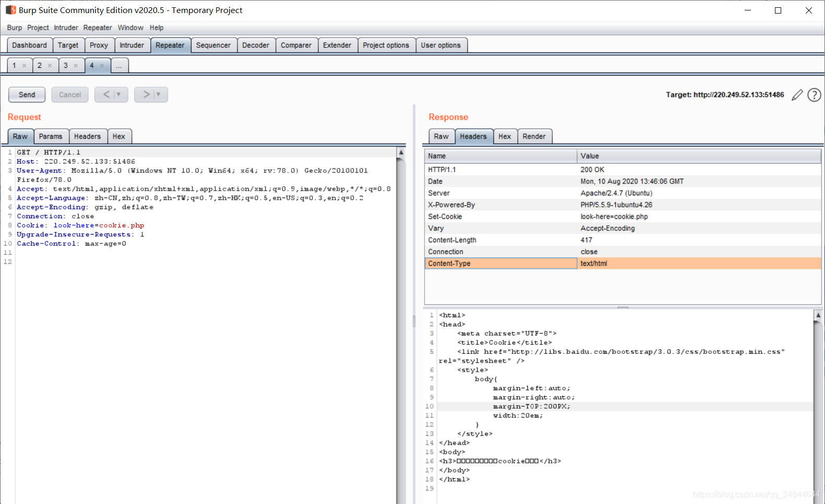
Task: Close Repeater tab 3 using its x
Action: (76, 66)
